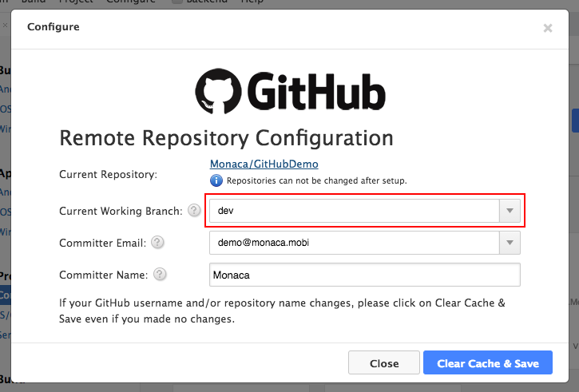The height and width of the screenshot is (392, 579).
Task: Click the GitHub wordmark text
Action: click(316, 90)
